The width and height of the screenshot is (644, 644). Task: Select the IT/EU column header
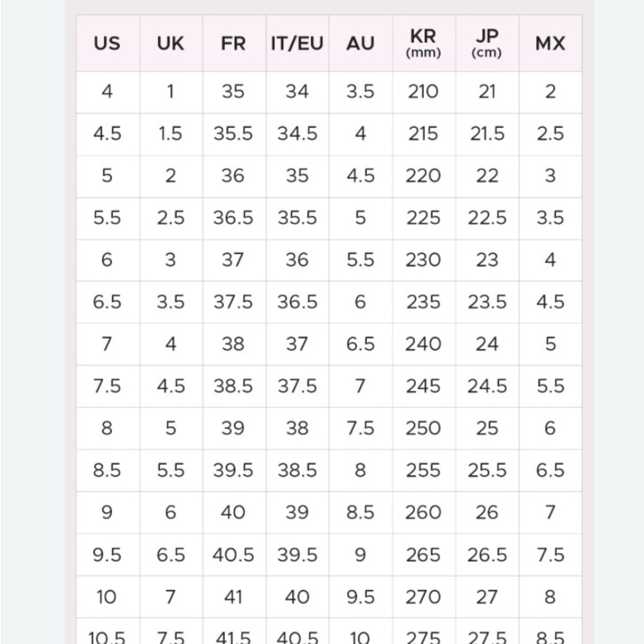pyautogui.click(x=298, y=43)
